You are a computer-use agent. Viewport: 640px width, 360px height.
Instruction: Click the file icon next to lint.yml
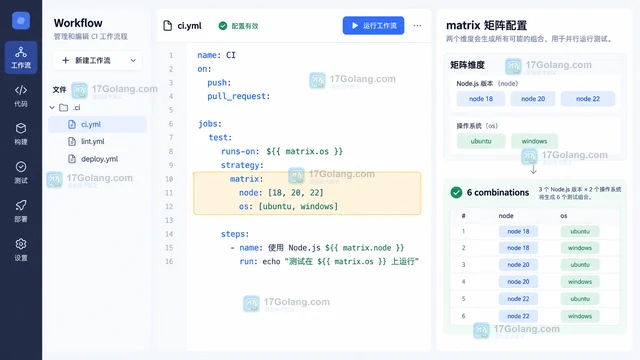72,142
